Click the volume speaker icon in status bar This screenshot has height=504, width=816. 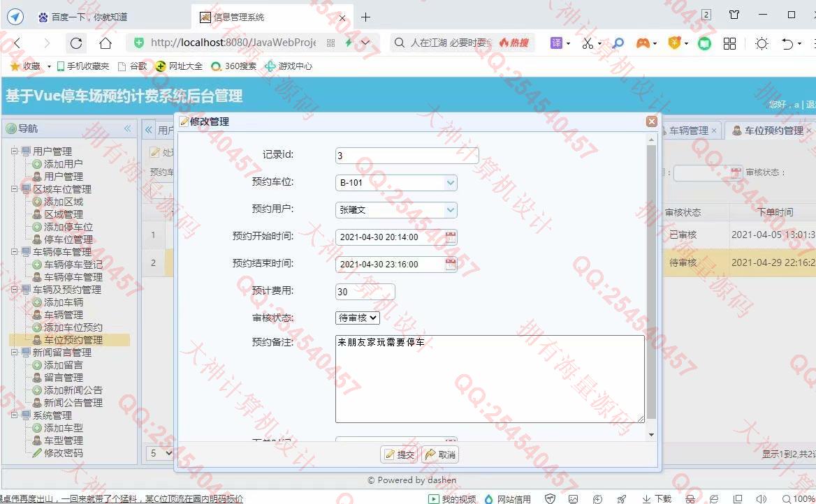(762, 499)
